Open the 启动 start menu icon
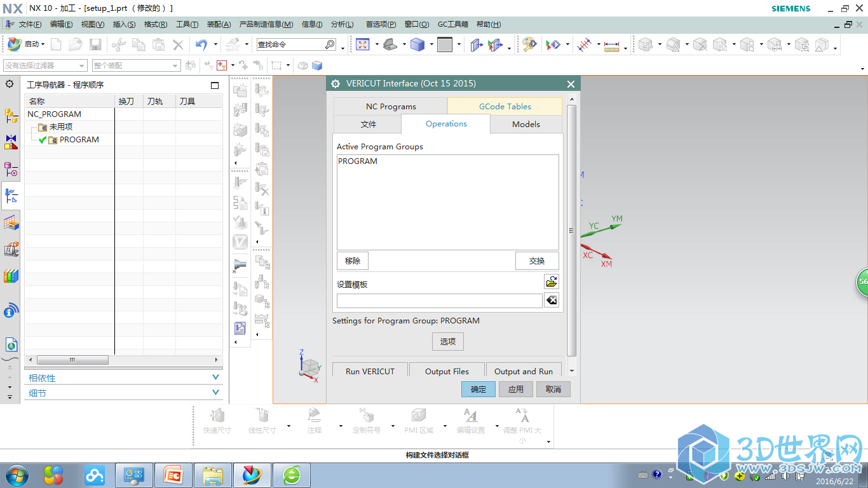The height and width of the screenshot is (488, 868). 14,44
